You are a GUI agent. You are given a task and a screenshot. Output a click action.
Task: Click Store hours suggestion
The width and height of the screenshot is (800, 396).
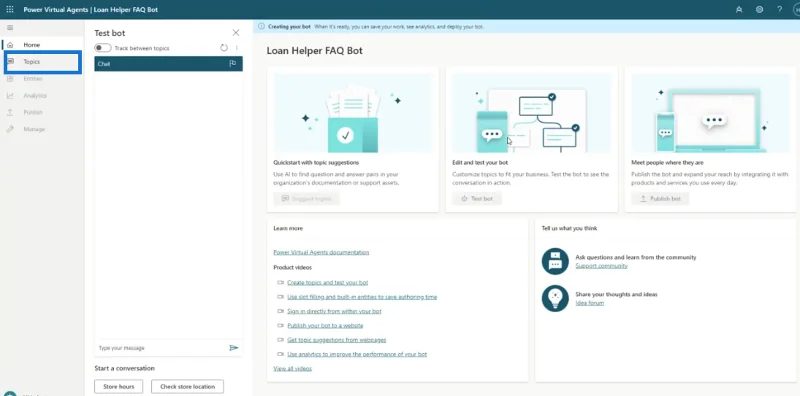[x=118, y=387]
